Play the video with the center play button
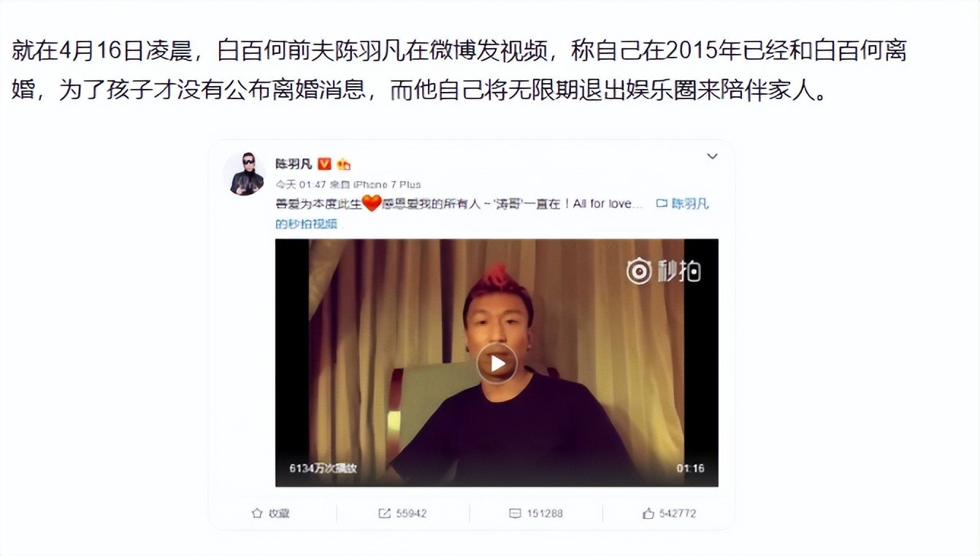The width and height of the screenshot is (980, 556). (x=497, y=363)
